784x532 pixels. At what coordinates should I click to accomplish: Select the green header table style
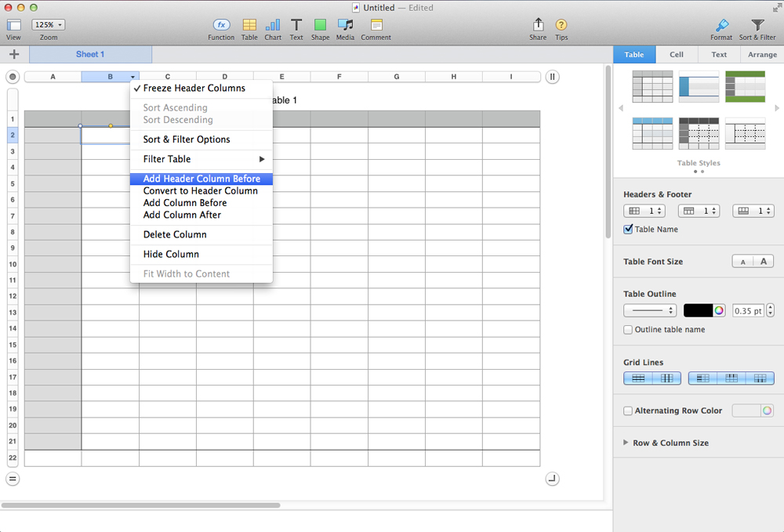click(x=745, y=86)
